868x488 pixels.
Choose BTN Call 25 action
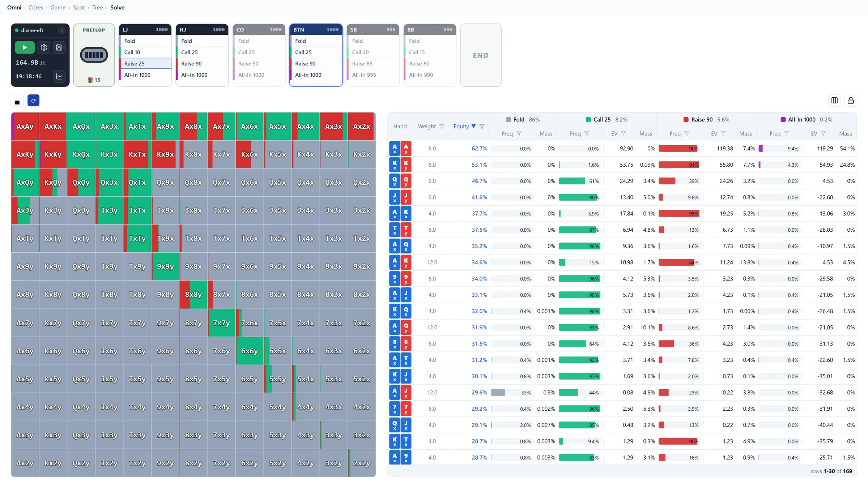[x=316, y=52]
